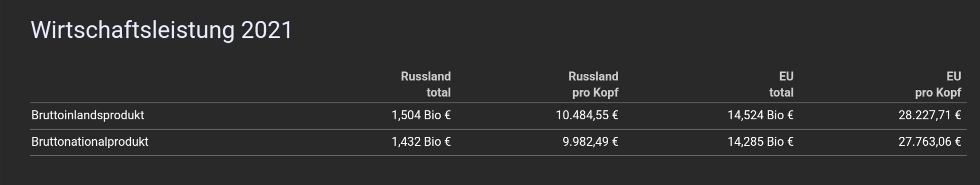
Task: Click the year 2021 in the title
Action: [267, 30]
